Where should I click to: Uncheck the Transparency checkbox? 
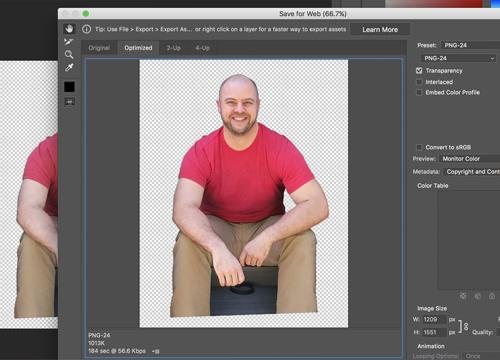pyautogui.click(x=419, y=71)
